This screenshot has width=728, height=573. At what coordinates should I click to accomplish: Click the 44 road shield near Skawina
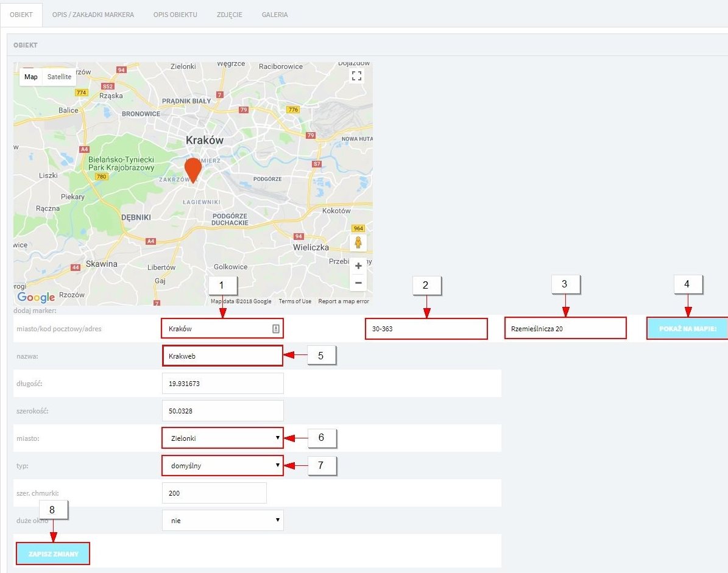tap(75, 267)
